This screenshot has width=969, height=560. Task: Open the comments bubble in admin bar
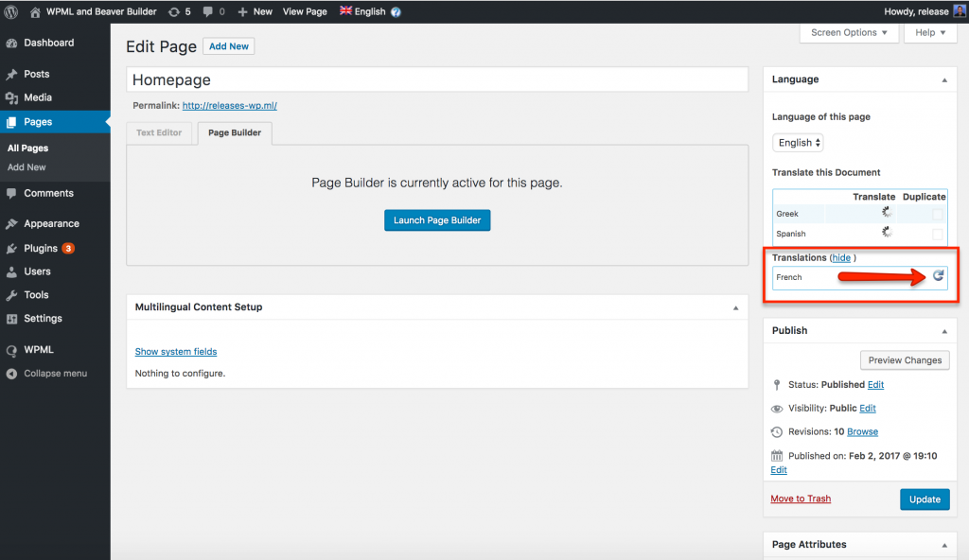(207, 11)
